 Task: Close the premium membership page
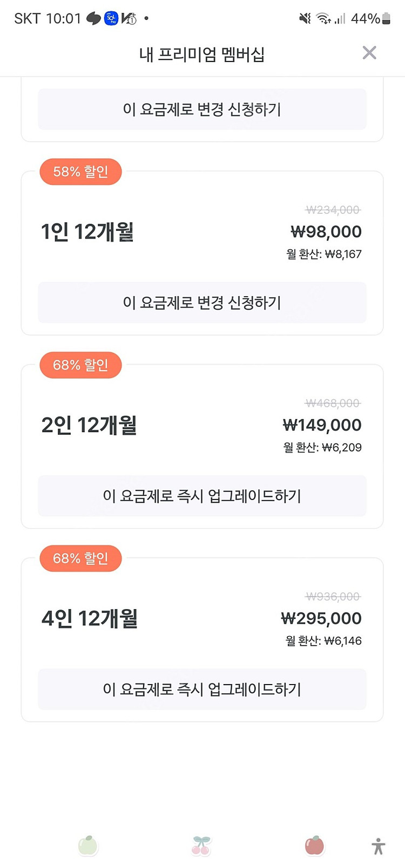[x=369, y=53]
